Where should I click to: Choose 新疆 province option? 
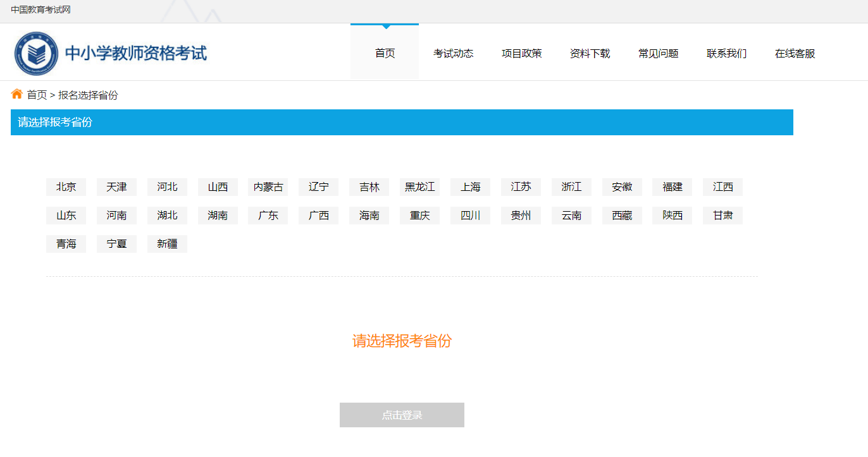click(x=167, y=244)
